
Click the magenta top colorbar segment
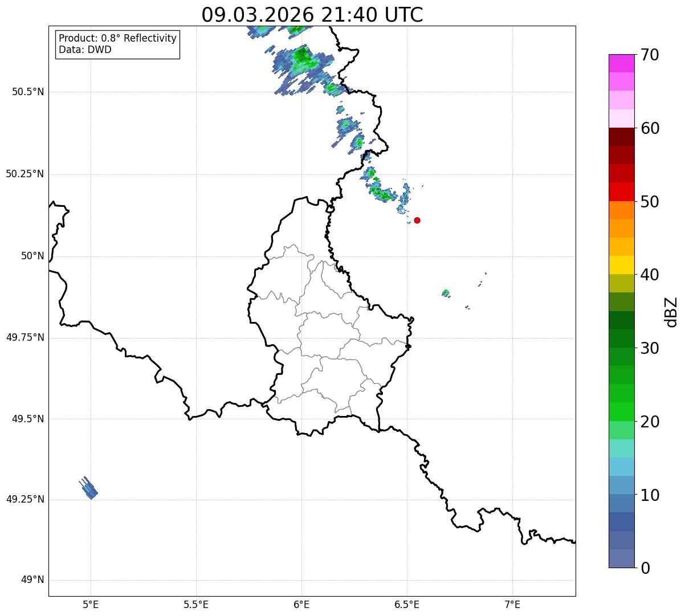(621, 63)
